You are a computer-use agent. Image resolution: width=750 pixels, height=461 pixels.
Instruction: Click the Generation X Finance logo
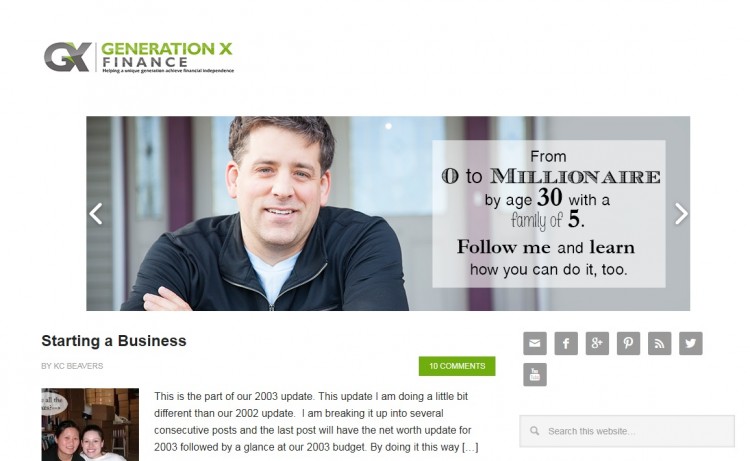139,57
